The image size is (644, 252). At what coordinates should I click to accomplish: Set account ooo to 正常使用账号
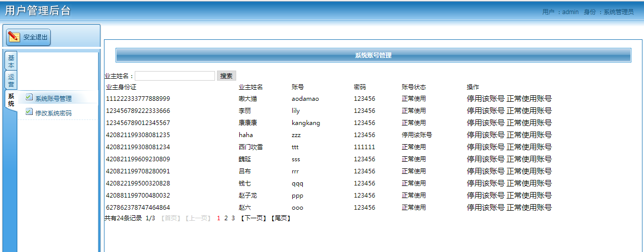pos(529,207)
